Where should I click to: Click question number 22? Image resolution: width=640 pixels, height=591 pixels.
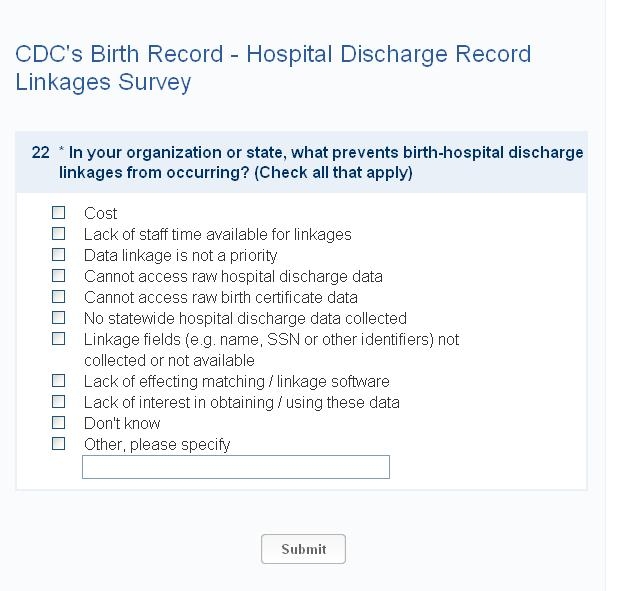tap(40, 152)
